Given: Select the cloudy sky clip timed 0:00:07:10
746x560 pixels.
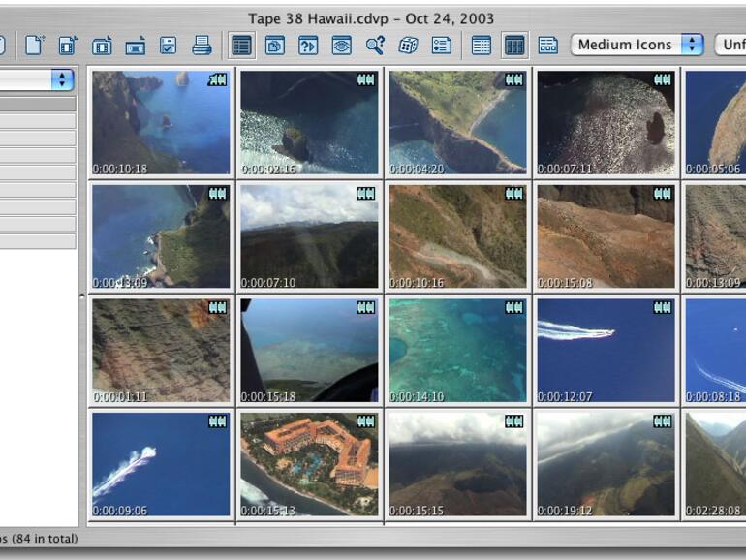Looking at the screenshot, I should (x=309, y=236).
